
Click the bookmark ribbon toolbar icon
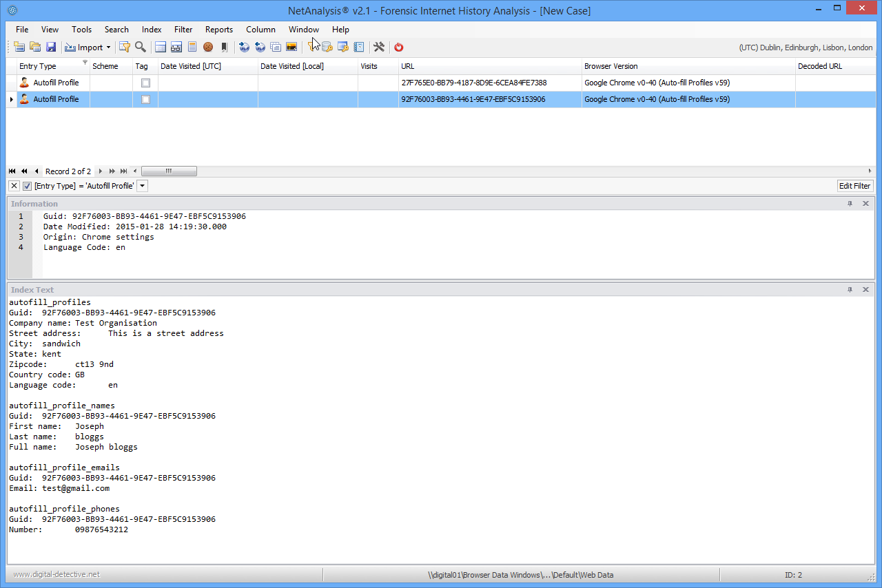pyautogui.click(x=224, y=47)
